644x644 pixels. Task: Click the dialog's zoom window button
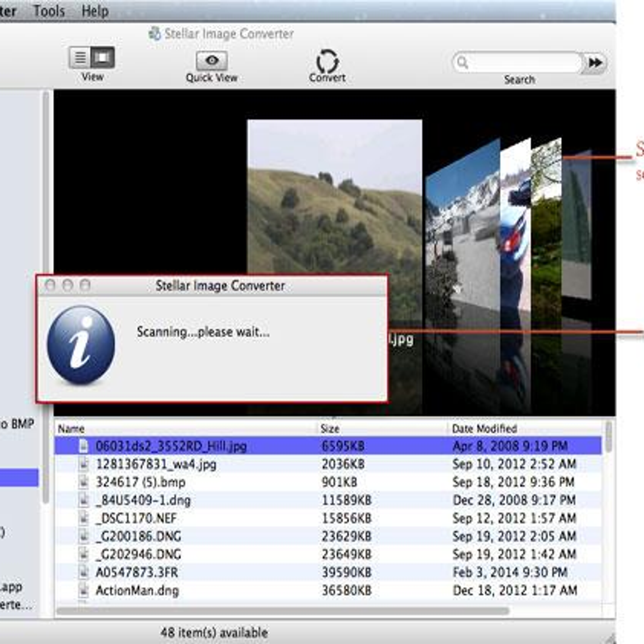point(85,285)
